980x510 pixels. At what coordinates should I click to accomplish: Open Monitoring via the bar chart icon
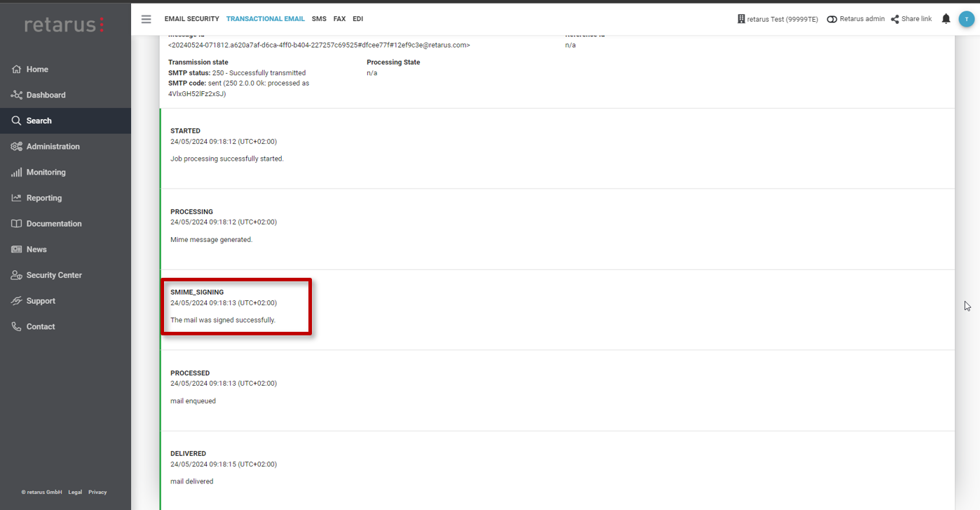15,172
